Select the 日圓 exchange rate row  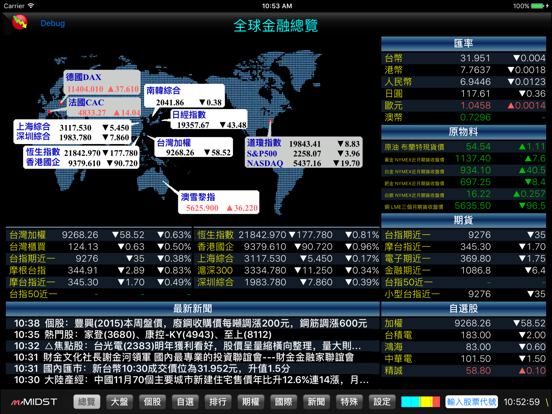tap(463, 94)
